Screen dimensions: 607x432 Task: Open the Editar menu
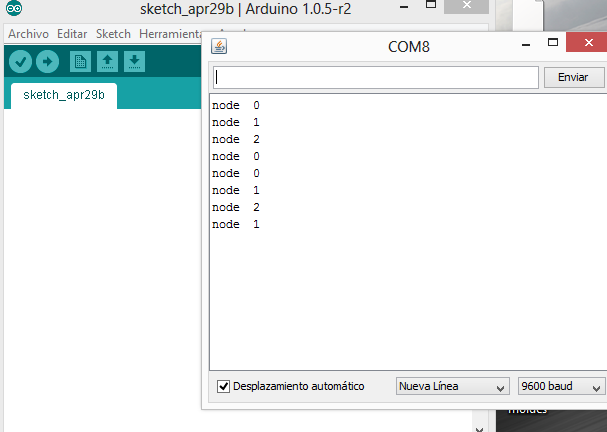click(x=72, y=34)
